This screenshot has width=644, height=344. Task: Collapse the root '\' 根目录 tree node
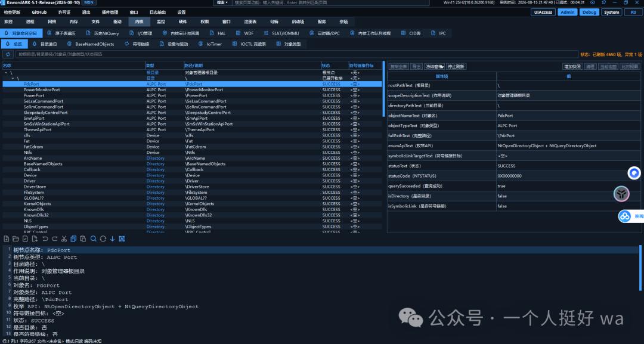(x=6, y=73)
